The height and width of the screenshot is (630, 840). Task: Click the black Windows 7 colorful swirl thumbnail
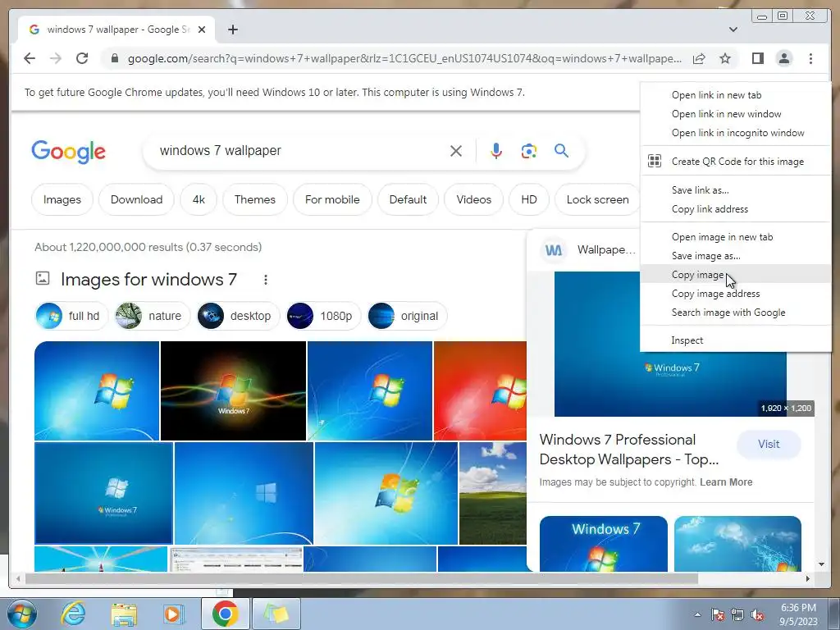(x=233, y=390)
